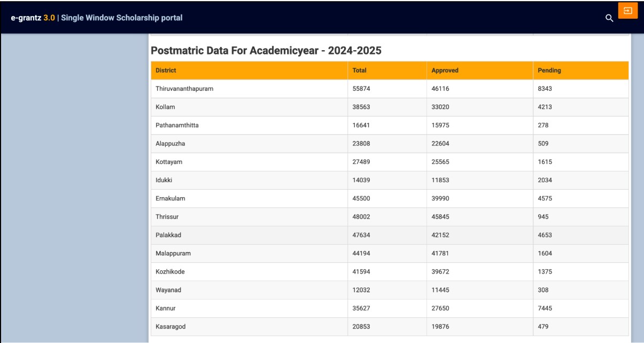
Task: Select the Kasaragod district cell
Action: pos(250,326)
